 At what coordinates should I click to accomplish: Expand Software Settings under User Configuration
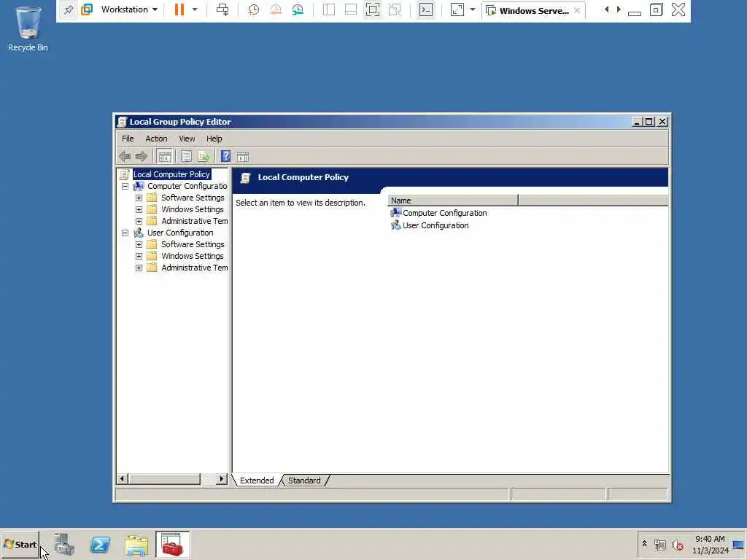(x=139, y=244)
